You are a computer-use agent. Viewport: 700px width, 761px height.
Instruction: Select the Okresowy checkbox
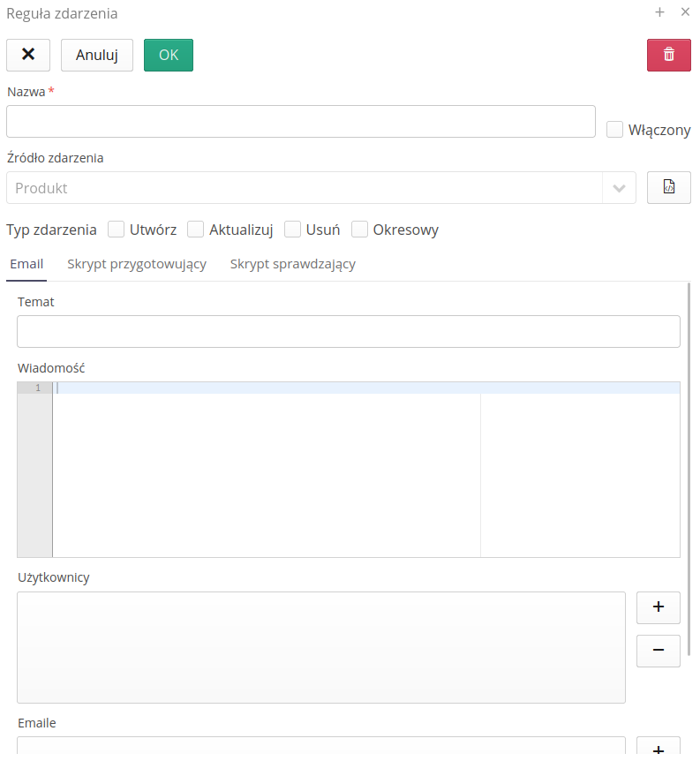click(x=359, y=230)
